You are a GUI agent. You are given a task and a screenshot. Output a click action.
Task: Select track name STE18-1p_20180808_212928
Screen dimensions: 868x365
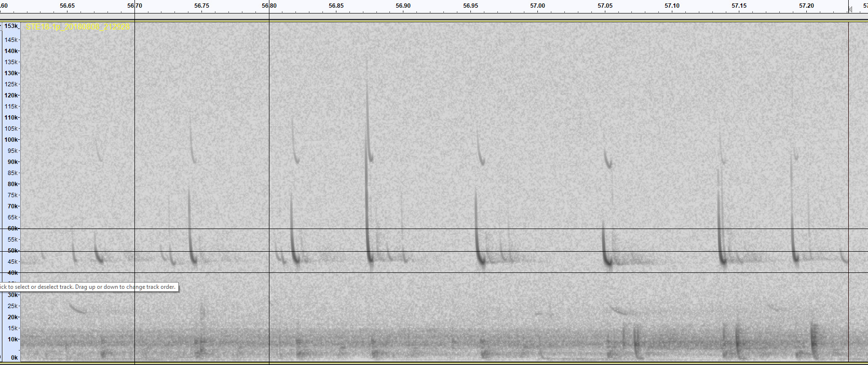tap(77, 27)
